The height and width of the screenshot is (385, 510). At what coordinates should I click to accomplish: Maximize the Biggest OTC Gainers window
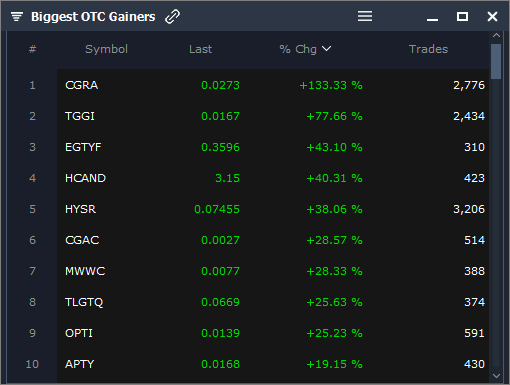click(462, 16)
